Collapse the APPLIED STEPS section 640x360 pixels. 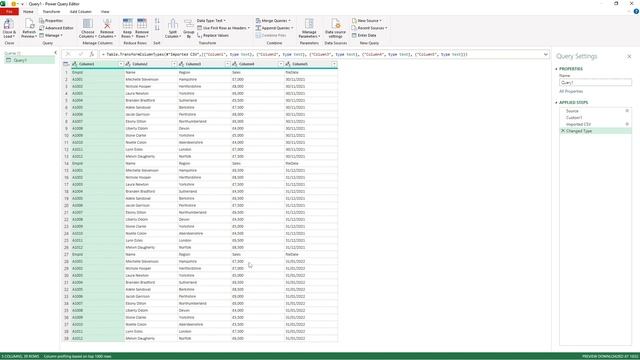click(556, 102)
